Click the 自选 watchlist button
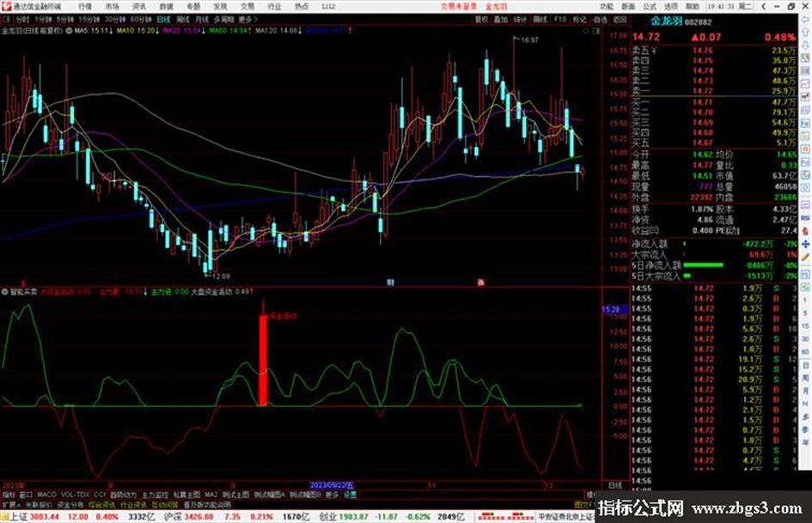812x523 pixels. (600, 19)
